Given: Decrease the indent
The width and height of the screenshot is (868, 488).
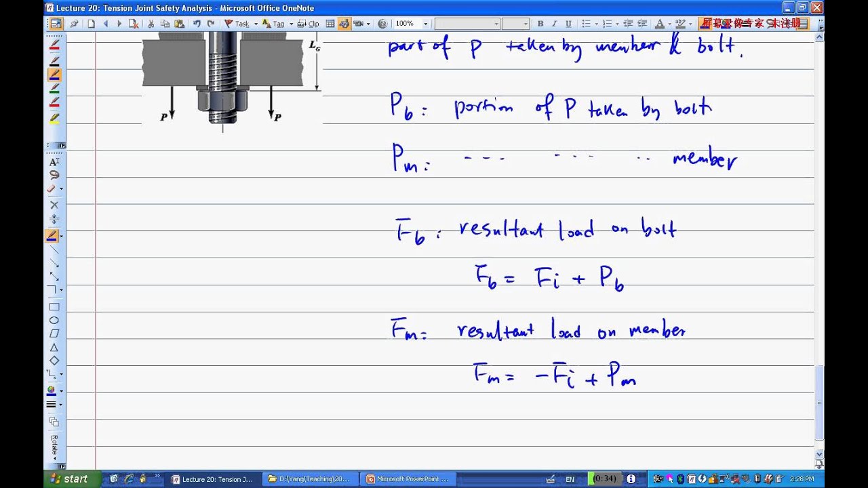Looking at the screenshot, I should (628, 24).
